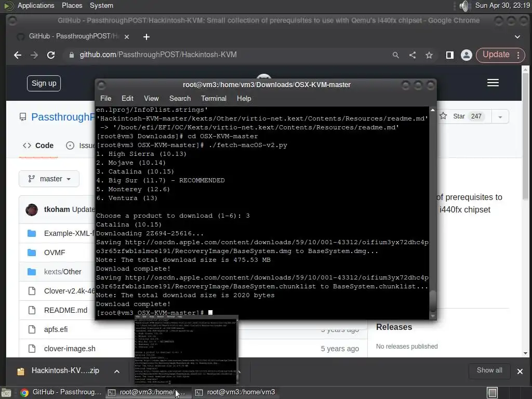Viewport: 532px width, 399px height.
Task: Open Chrome three-dot menu
Action: click(x=518, y=55)
